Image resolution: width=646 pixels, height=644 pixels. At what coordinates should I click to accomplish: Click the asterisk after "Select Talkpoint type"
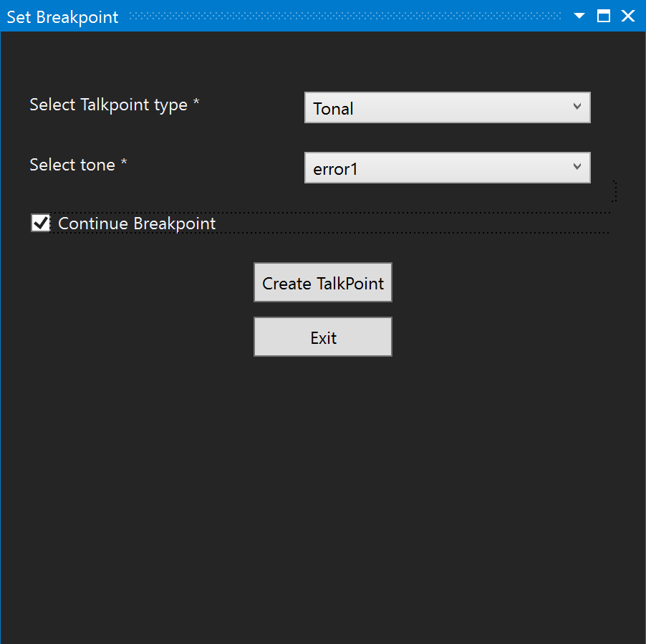tap(196, 104)
